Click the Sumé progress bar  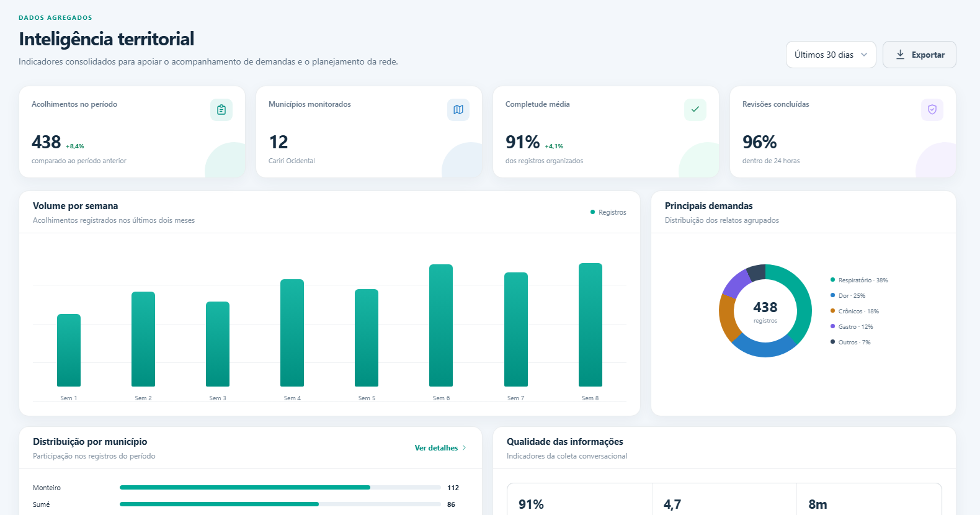pos(280,504)
